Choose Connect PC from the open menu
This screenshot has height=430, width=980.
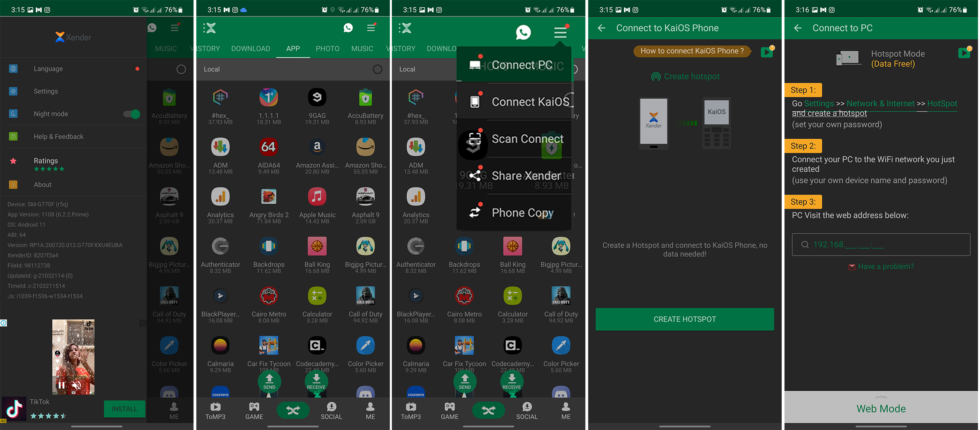click(x=514, y=65)
